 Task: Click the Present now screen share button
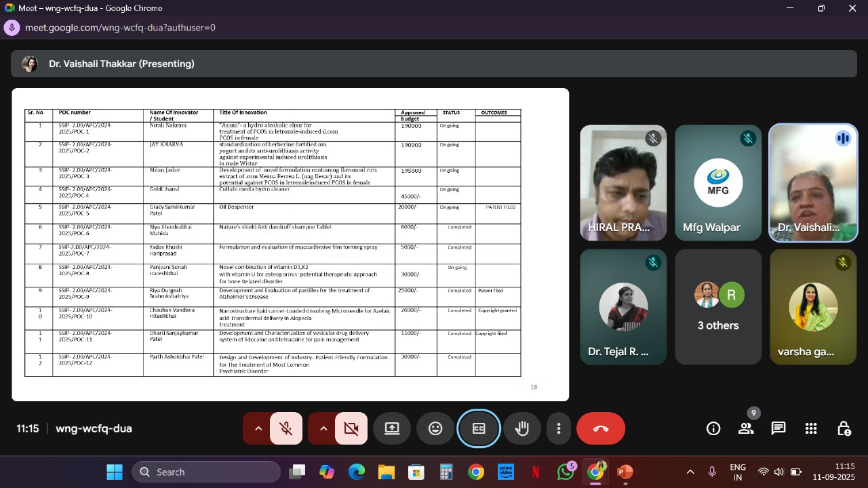[392, 428]
